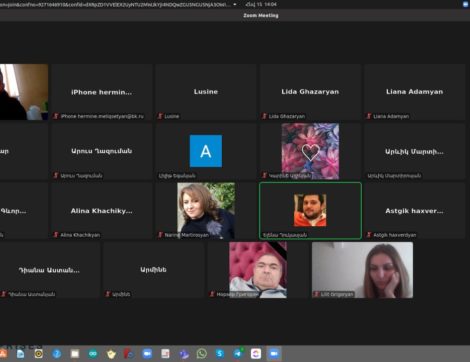
Task: Click the small 'Lusine' name label
Action: (172, 116)
